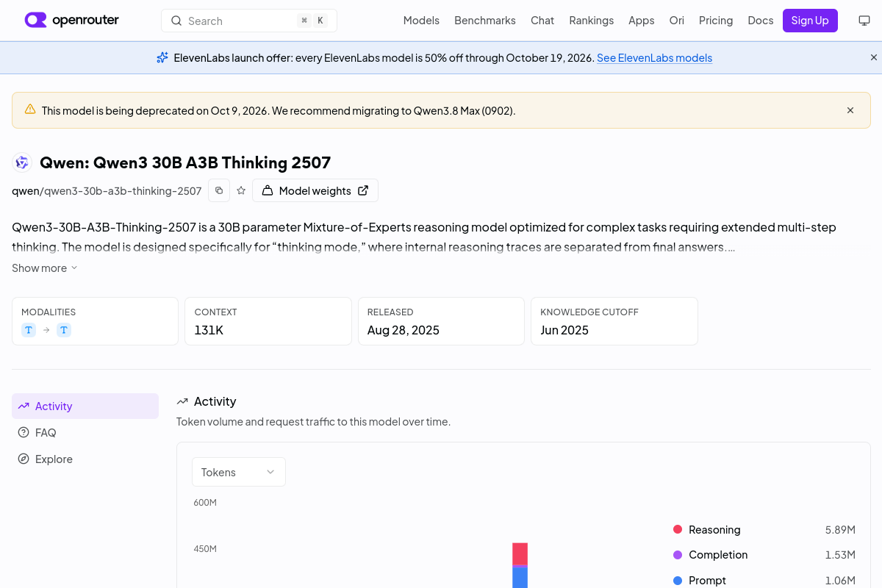Viewport: 882px width, 588px height.
Task: Open the Tokens metric dropdown
Action: tap(239, 472)
